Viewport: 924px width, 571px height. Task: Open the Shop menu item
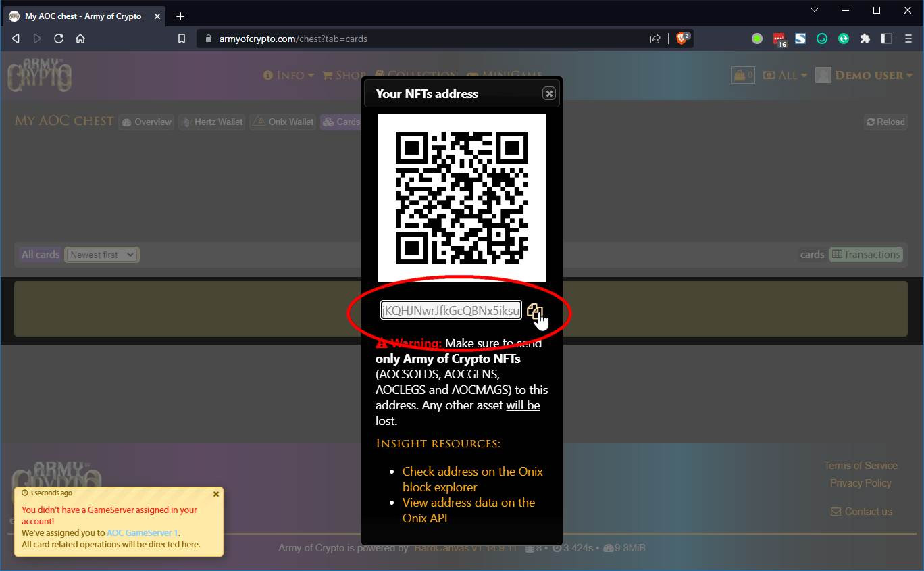tap(344, 75)
